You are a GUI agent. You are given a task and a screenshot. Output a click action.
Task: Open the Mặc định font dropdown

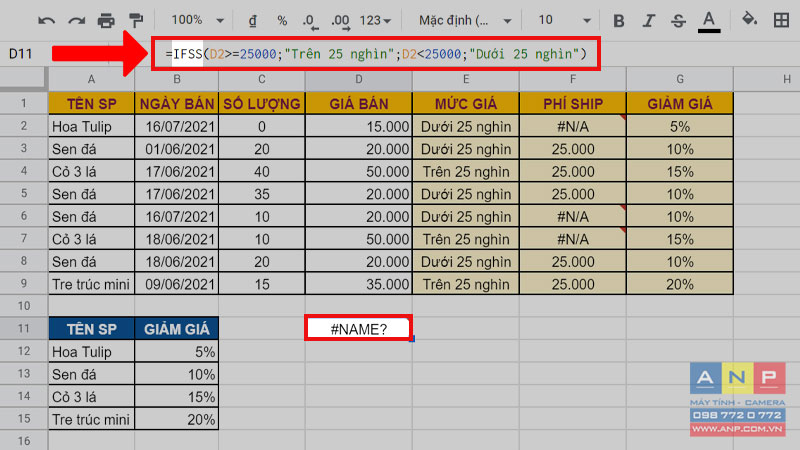pos(465,20)
